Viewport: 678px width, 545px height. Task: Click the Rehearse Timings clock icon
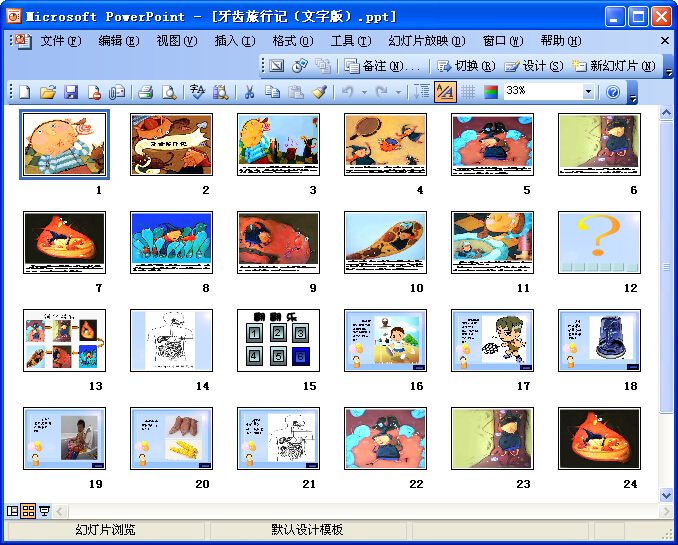pos(300,66)
